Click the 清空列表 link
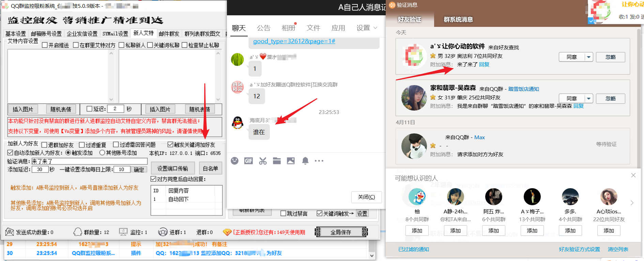 coord(618,249)
